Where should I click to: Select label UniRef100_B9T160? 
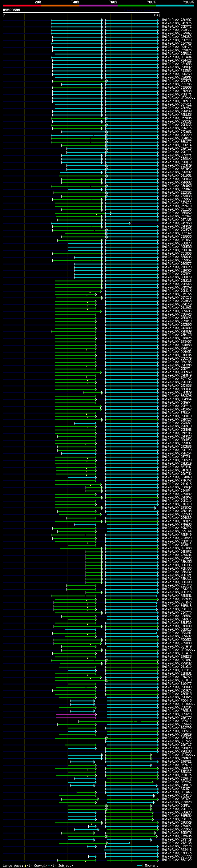(x=177, y=379)
